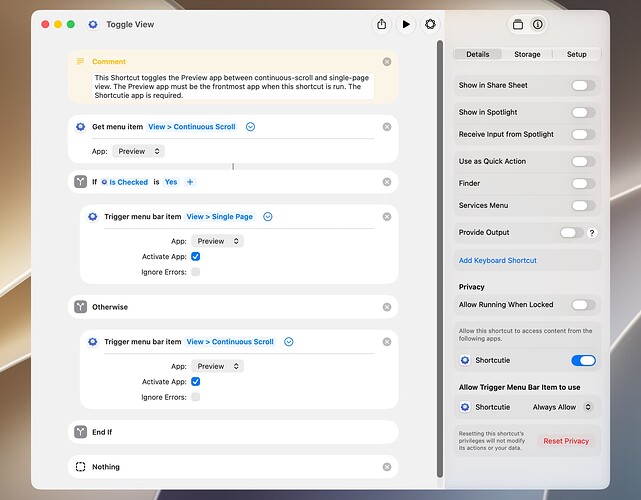Disable Shortcutie content access switch
This screenshot has height=500, width=641.
[583, 361]
